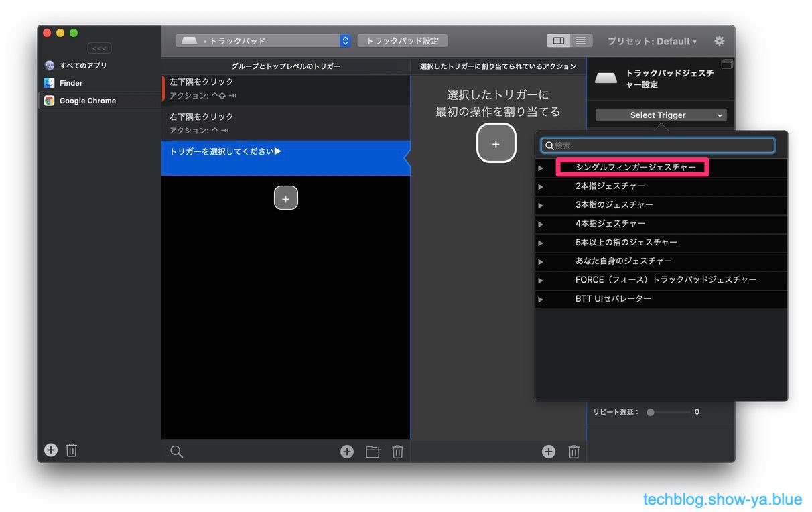Remove app with sidebar trash icon
Image resolution: width=812 pixels, height=512 pixels.
click(x=72, y=450)
